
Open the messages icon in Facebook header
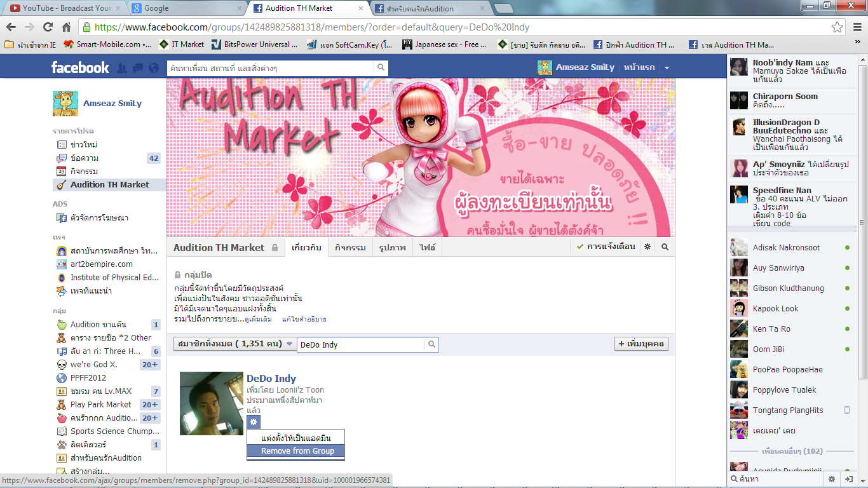(x=138, y=68)
